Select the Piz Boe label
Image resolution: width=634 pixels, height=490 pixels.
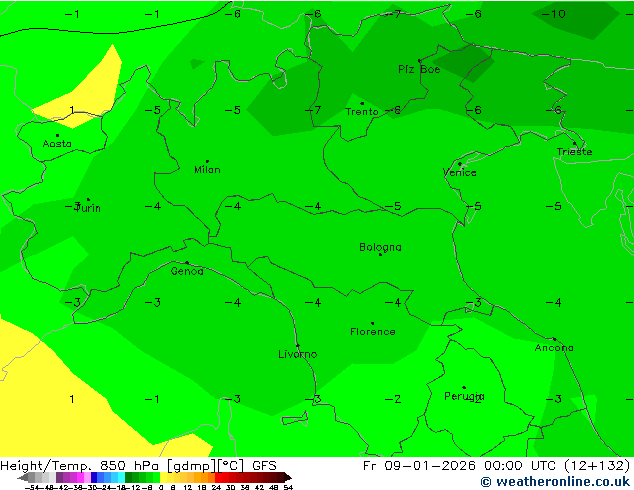click(x=419, y=70)
